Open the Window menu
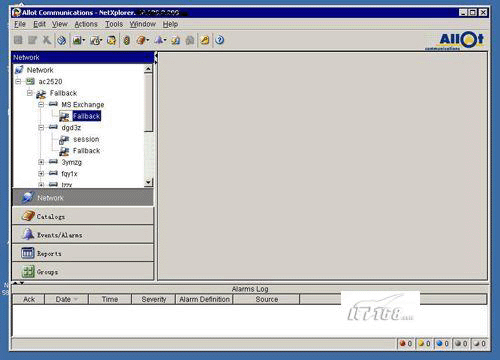 coord(143,24)
